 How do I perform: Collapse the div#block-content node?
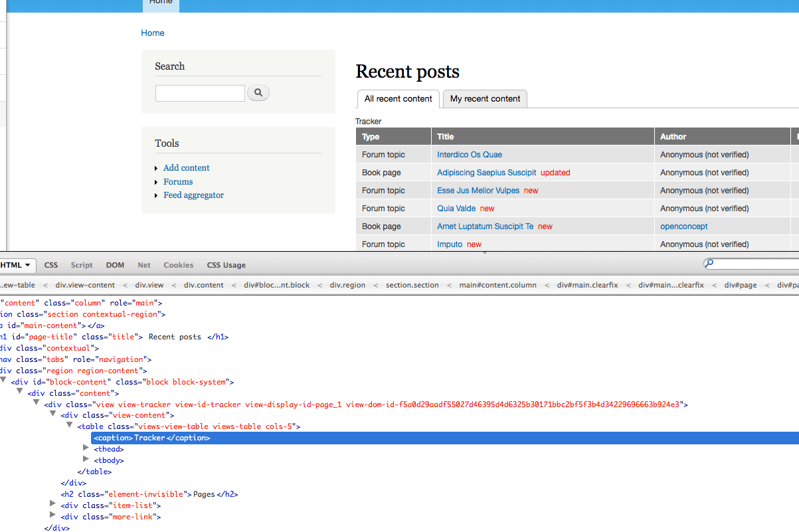[4, 381]
